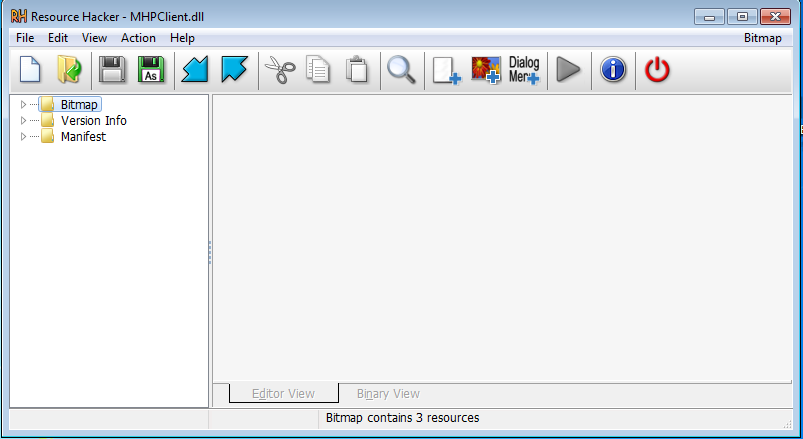Click the vertical splitter grip between panes
This screenshot has width=803, height=439.
click(x=210, y=253)
